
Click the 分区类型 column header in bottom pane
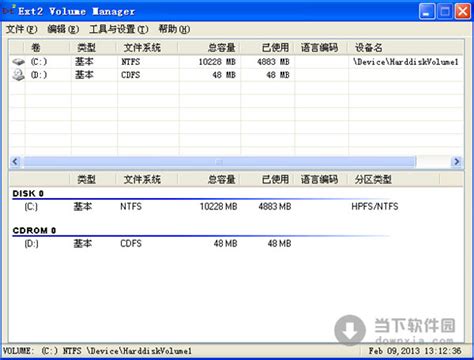(394, 180)
